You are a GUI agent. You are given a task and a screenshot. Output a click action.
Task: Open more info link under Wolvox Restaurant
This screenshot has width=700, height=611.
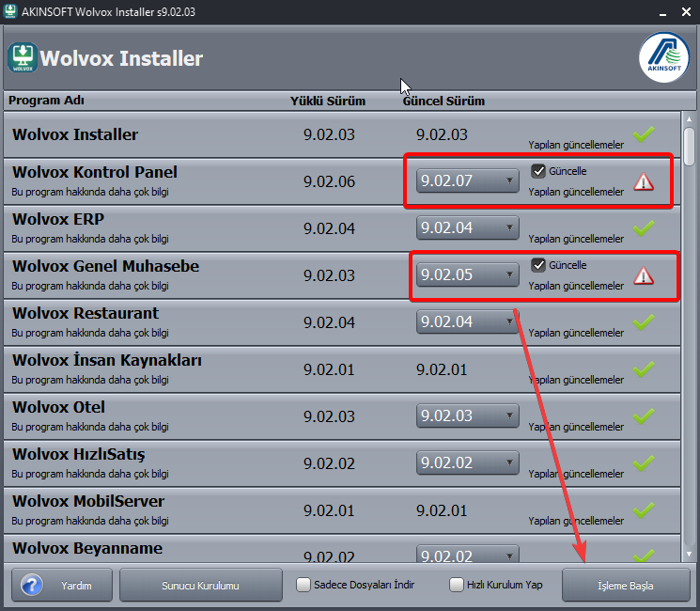click(90, 333)
